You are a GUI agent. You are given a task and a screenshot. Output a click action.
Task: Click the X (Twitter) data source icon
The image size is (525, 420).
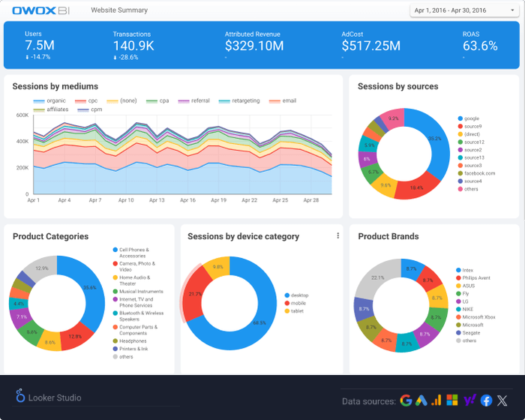[x=502, y=400]
